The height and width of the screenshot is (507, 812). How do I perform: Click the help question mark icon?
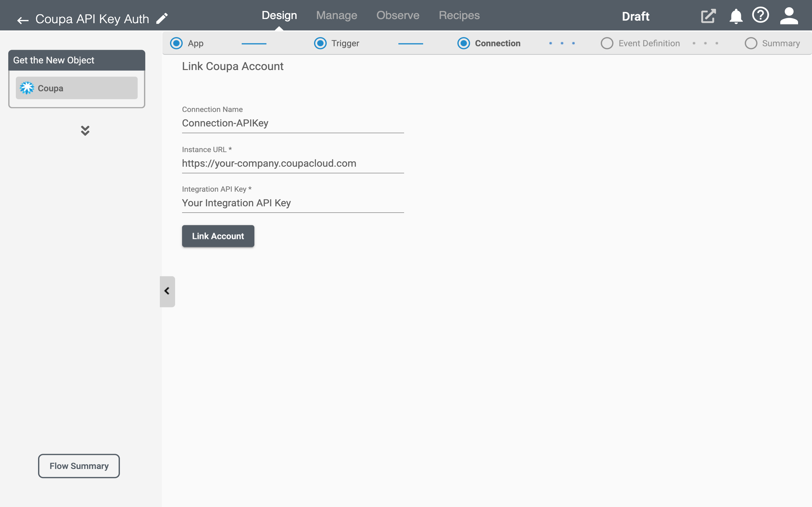tap(761, 15)
